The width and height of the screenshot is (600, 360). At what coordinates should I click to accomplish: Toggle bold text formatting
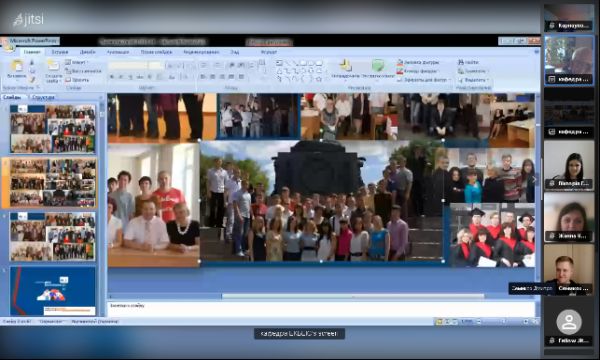(112, 77)
